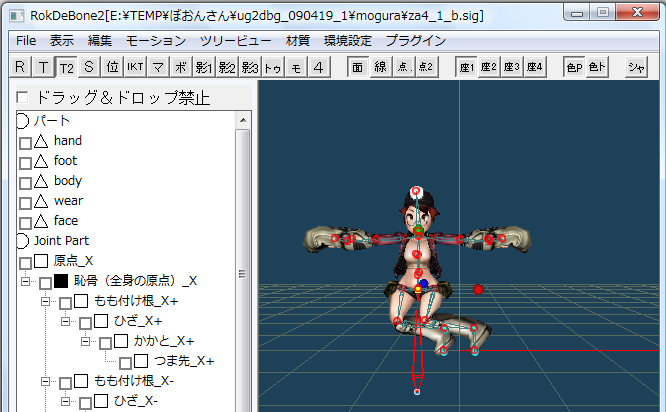This screenshot has width=666, height=412.
Task: Collapse the 恥骨（全身の原点）_X tree node
Action: pos(26,282)
